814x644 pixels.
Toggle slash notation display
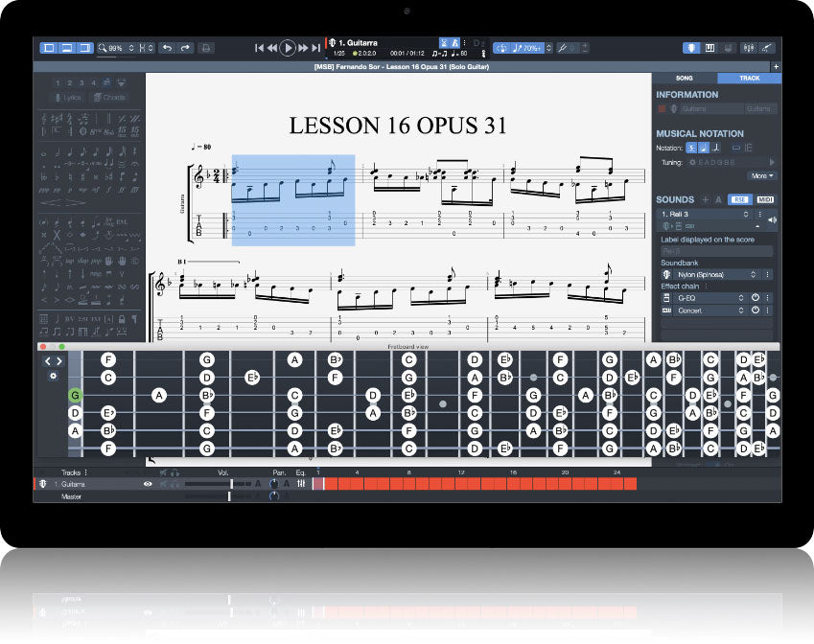pos(716,148)
